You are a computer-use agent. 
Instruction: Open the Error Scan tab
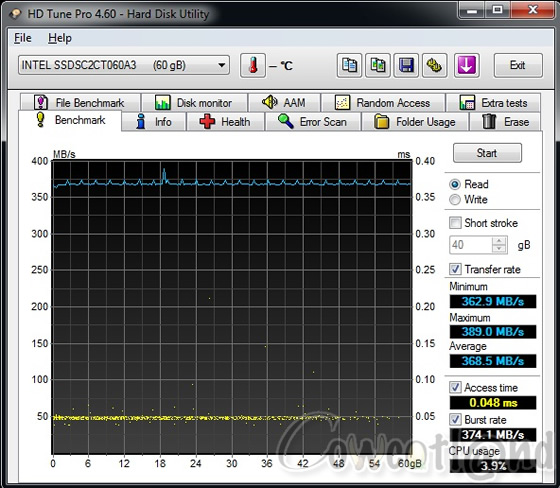click(313, 122)
